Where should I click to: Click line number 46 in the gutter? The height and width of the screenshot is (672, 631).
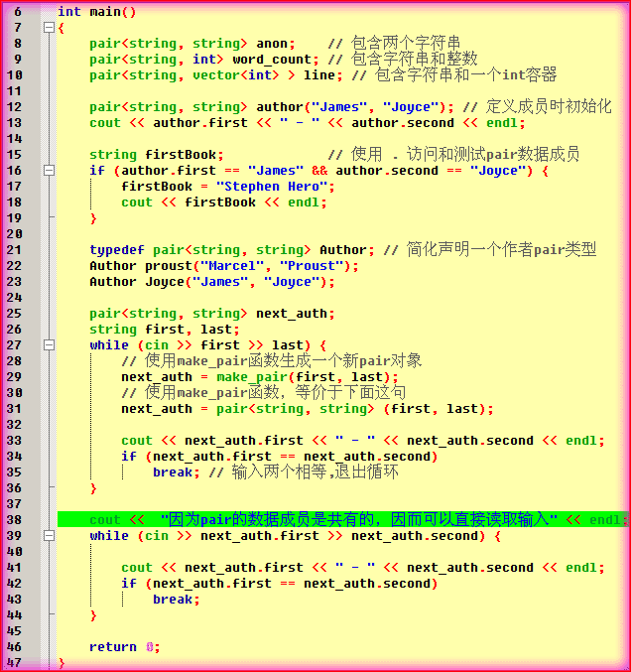click(x=14, y=647)
